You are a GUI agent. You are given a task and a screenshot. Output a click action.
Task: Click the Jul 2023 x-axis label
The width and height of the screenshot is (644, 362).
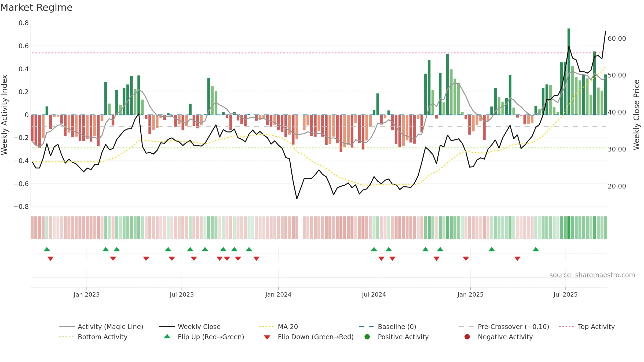pyautogui.click(x=182, y=294)
